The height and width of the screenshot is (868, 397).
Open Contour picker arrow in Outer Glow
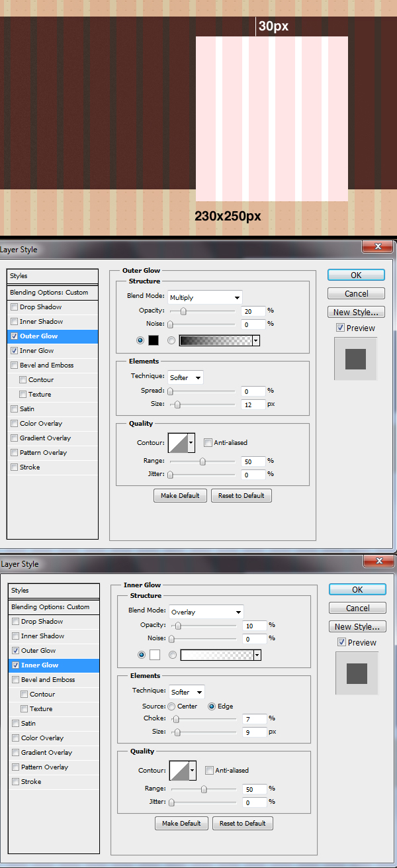[192, 442]
